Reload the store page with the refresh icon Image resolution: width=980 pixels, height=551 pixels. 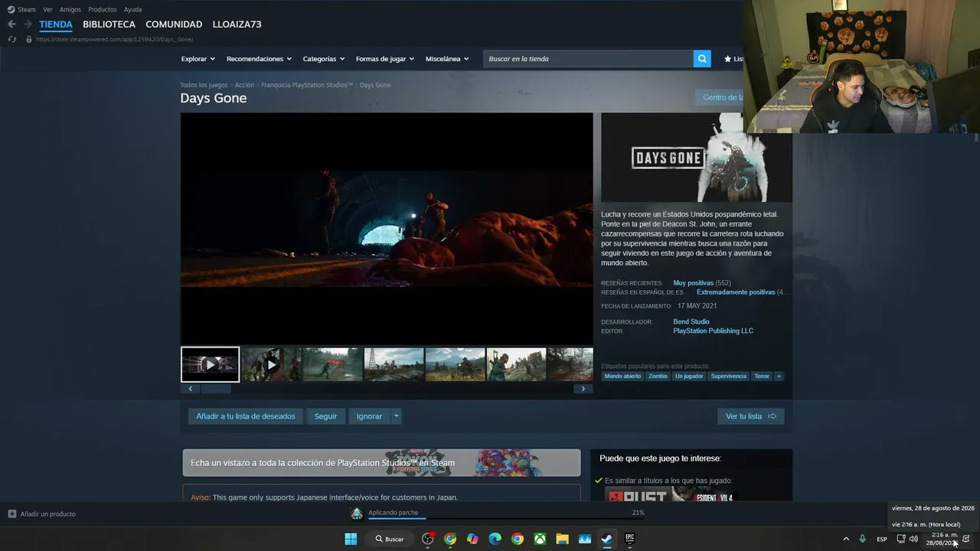click(x=11, y=39)
